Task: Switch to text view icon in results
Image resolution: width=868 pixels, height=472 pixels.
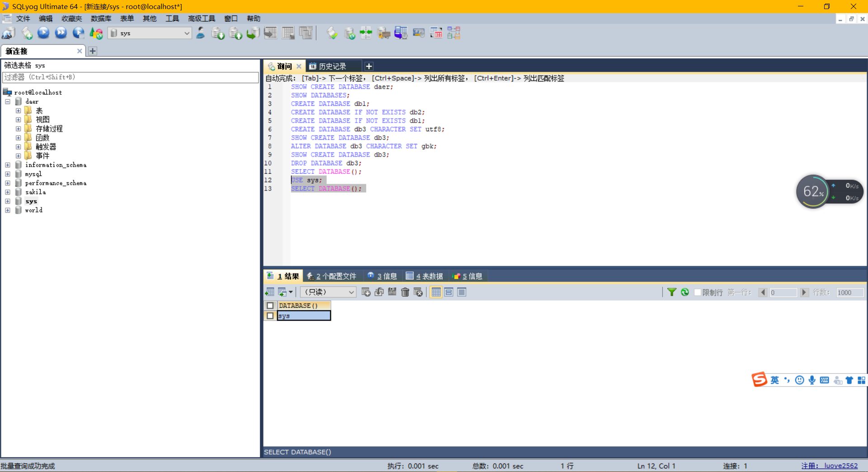Action: point(462,292)
